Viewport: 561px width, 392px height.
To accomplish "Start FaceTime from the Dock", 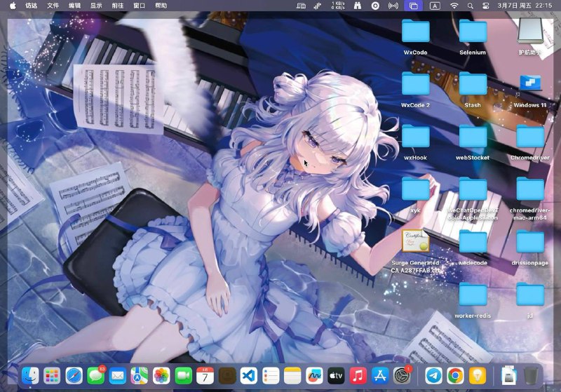I will click(x=183, y=376).
